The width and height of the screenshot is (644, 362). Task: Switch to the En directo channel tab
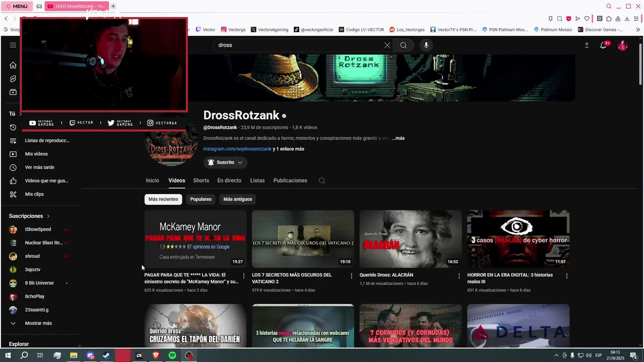pos(229,180)
